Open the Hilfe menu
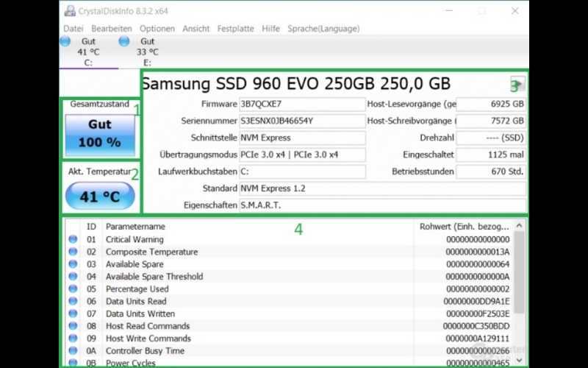This screenshot has height=368, width=588. [270, 29]
